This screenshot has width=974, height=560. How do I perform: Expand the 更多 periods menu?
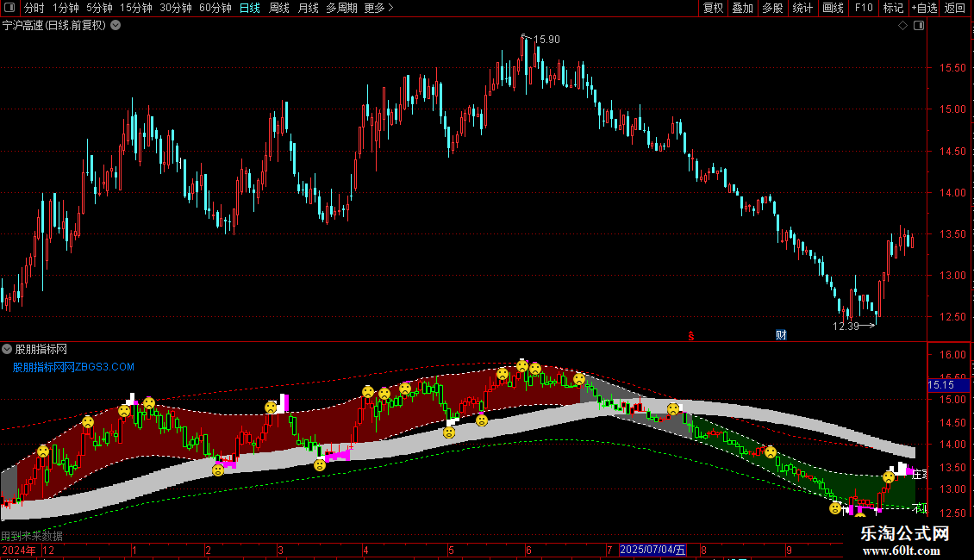tap(378, 8)
